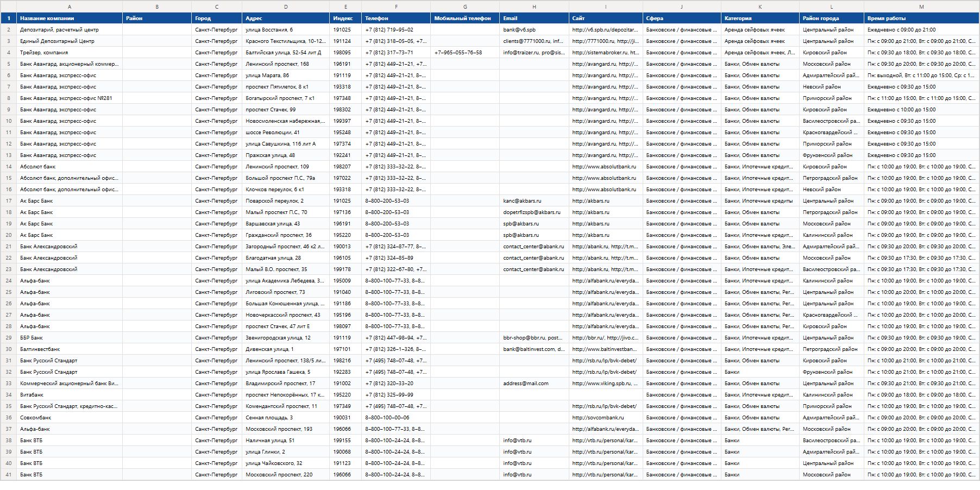This screenshot has width=980, height=490.
Task: Select address 'Гражданский проспект, 36'
Action: click(286, 235)
